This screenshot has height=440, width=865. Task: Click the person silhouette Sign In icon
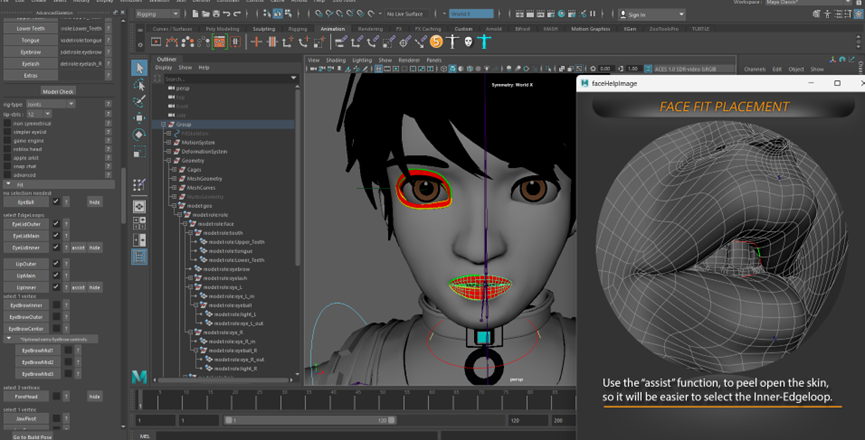(623, 14)
